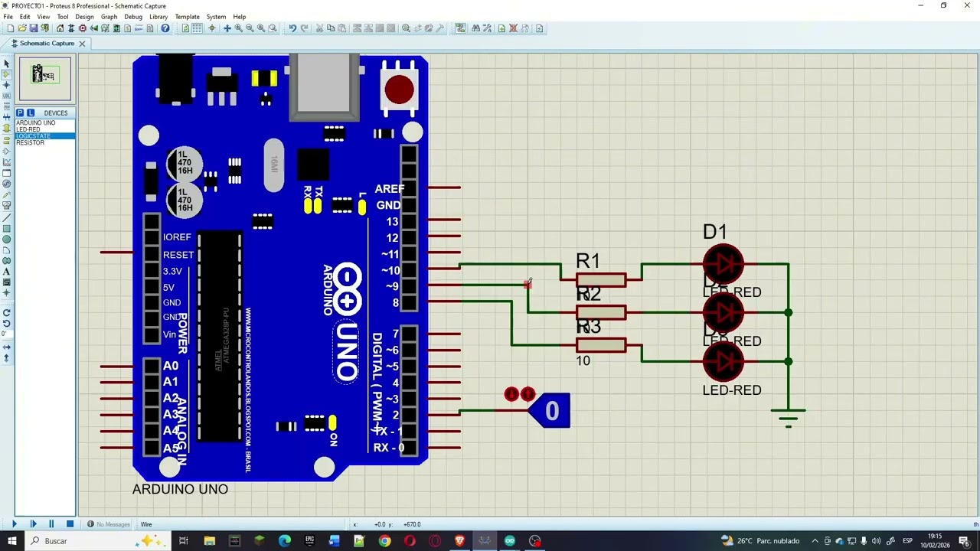Select the 2D Graphics Box tool
This screenshot has height=551, width=980.
(x=6, y=230)
